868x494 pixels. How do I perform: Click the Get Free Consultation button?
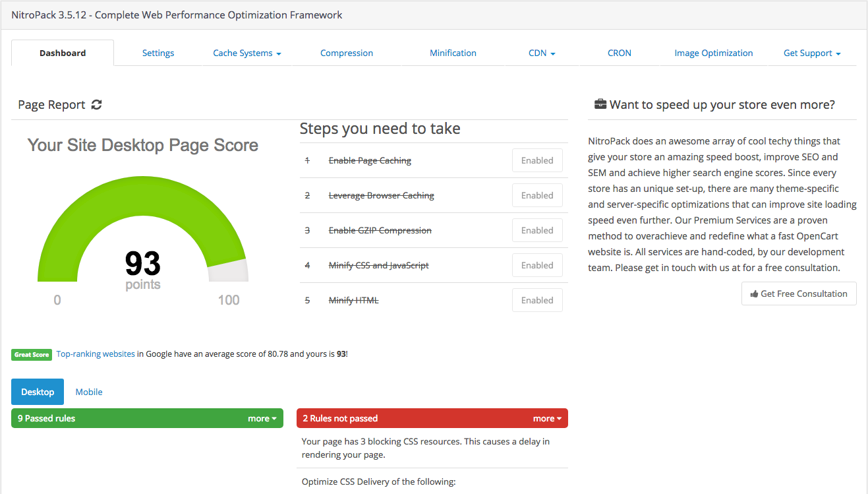799,293
